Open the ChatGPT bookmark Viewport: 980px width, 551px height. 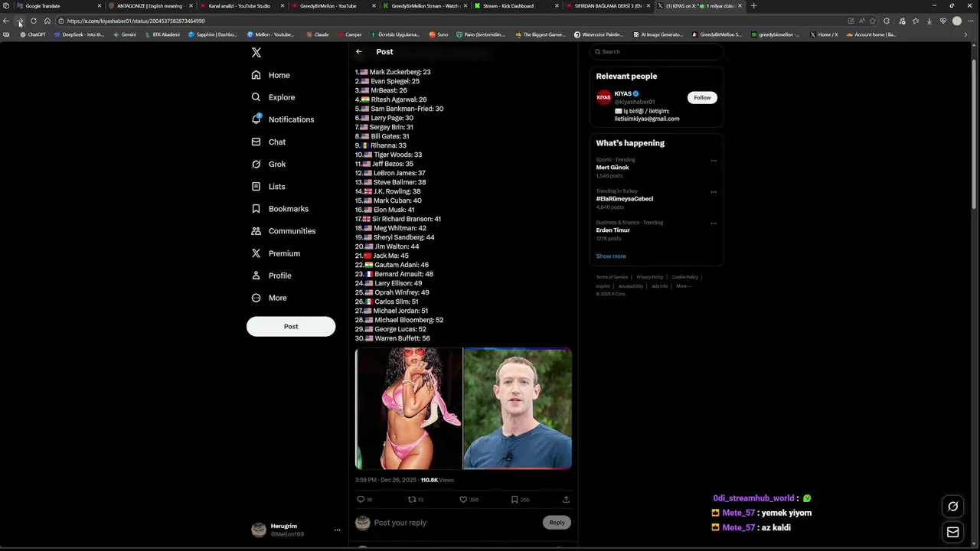point(32,34)
